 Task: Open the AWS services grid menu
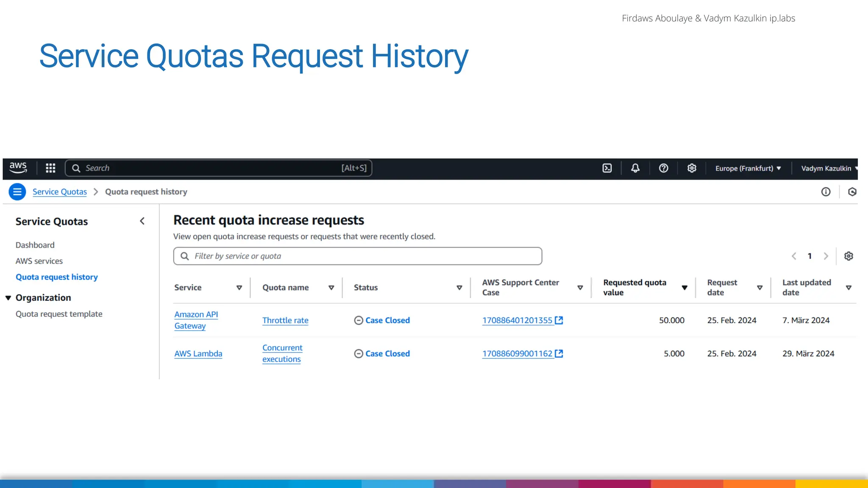point(50,168)
